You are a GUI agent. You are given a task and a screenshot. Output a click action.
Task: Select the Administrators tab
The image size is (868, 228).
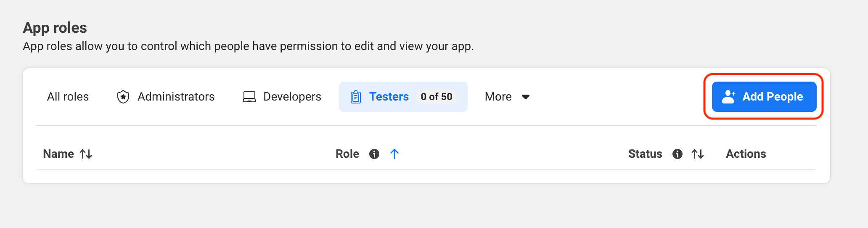(x=165, y=97)
